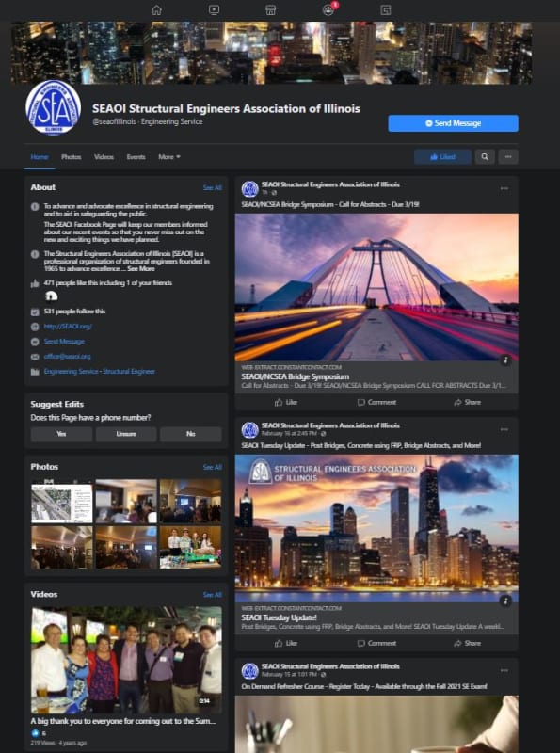Screen dimensions: 560x753
Task: Switch to the Photos tab
Action: (72, 156)
